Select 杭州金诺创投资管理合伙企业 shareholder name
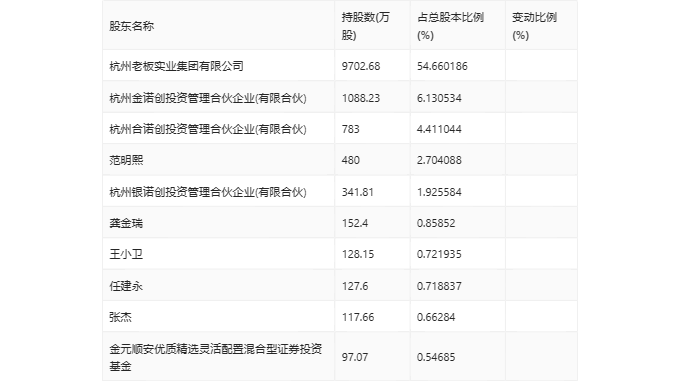 (x=208, y=98)
